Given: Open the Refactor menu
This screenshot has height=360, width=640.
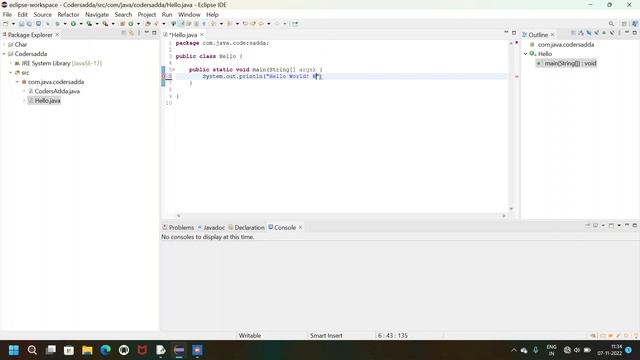Looking at the screenshot, I should click(x=68, y=14).
